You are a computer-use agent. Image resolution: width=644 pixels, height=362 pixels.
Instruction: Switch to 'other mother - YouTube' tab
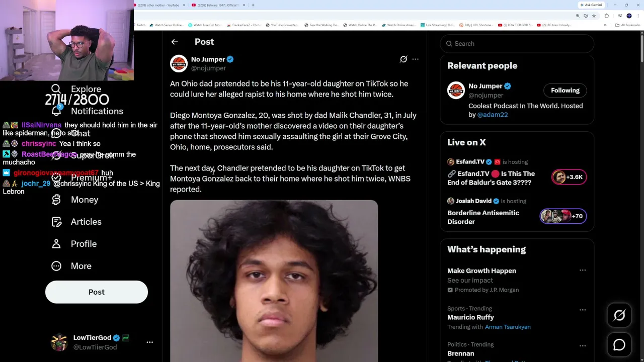tap(158, 5)
